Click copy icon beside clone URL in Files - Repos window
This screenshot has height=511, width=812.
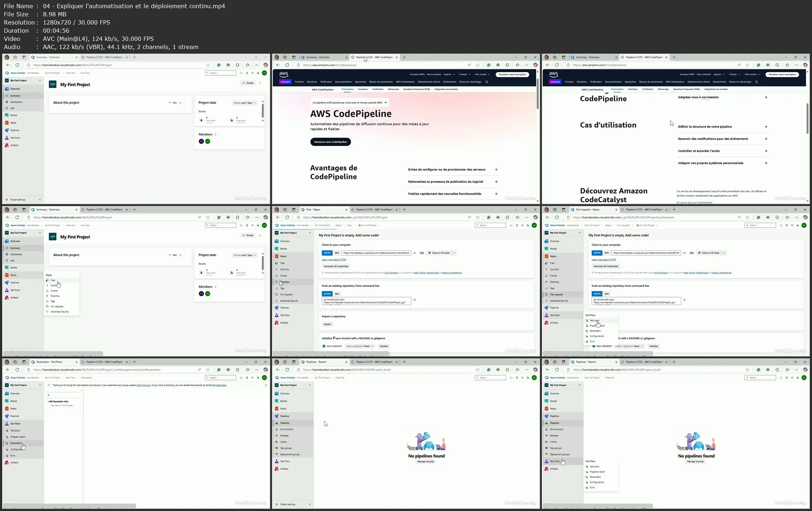[x=414, y=253]
